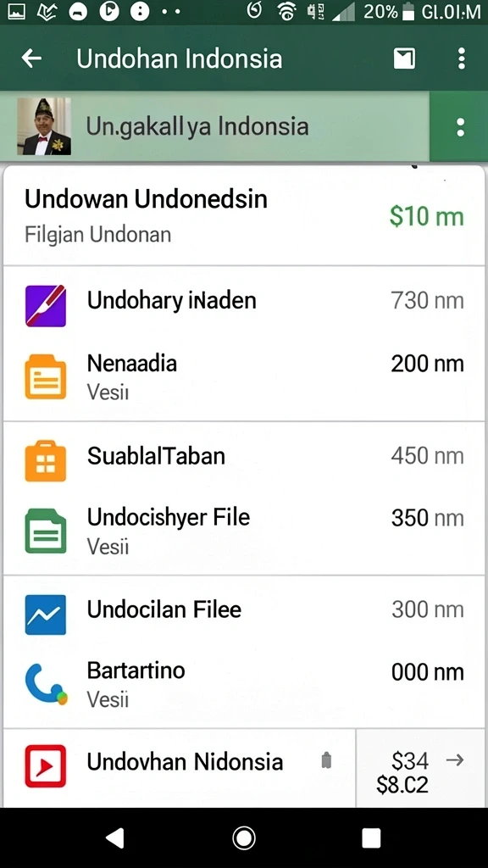Tap the $34 $8.C2 price button
This screenshot has width=488, height=868.
[420, 768]
